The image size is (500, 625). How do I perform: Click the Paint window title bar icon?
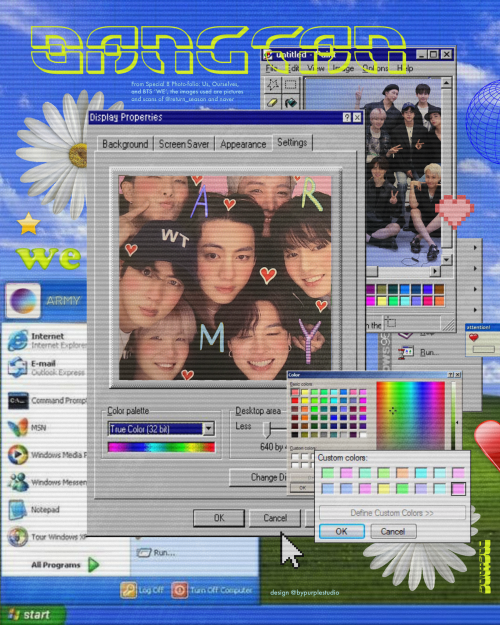pyautogui.click(x=268, y=55)
